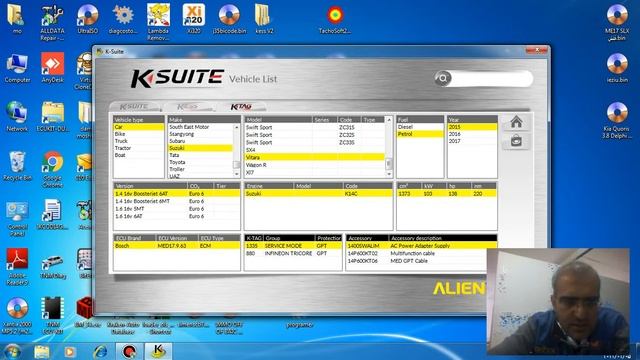
Task: Select Toyota make
Action: click(x=200, y=162)
